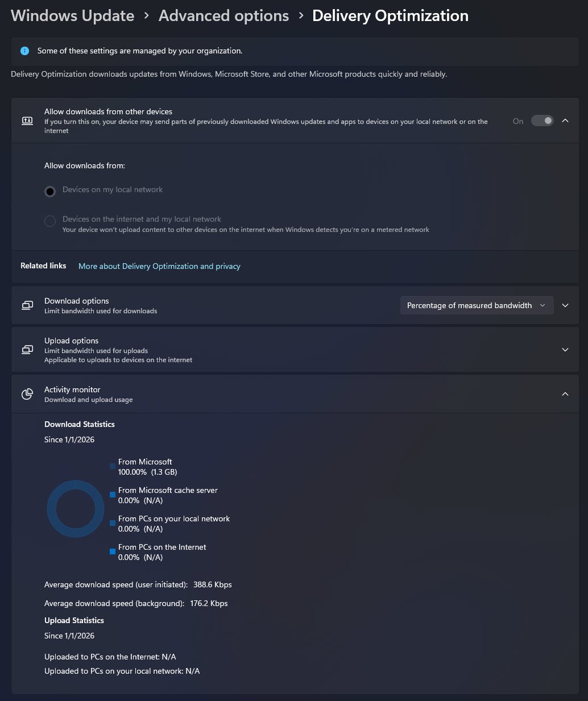Go to Windows Update breadcrumb
Screen dimensions: 588x701
tap(72, 16)
